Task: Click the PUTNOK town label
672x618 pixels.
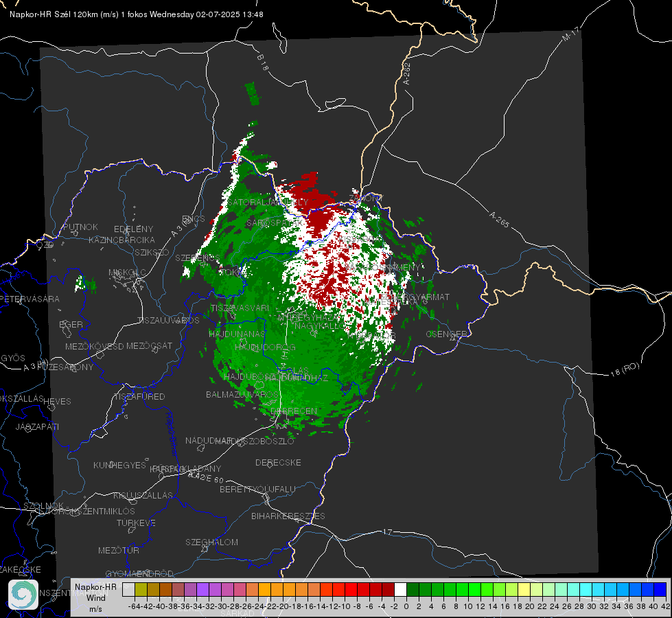Action: click(80, 227)
